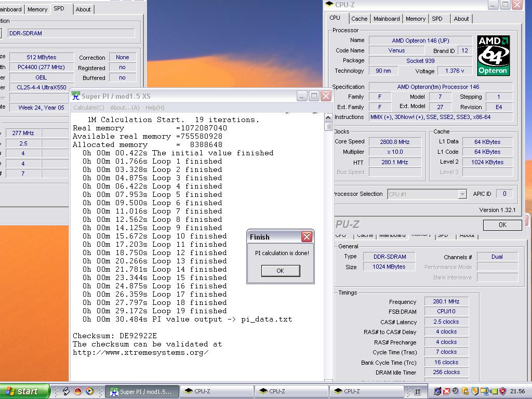Close the Super PI window
Screen dimensions: 532x399
pyautogui.click(x=326, y=96)
